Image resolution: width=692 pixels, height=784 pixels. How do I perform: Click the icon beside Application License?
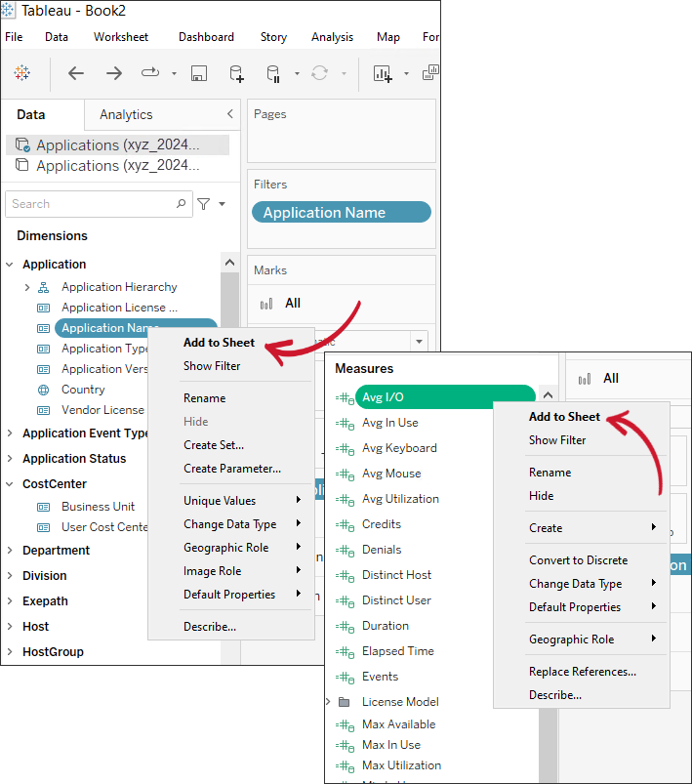pyautogui.click(x=44, y=308)
